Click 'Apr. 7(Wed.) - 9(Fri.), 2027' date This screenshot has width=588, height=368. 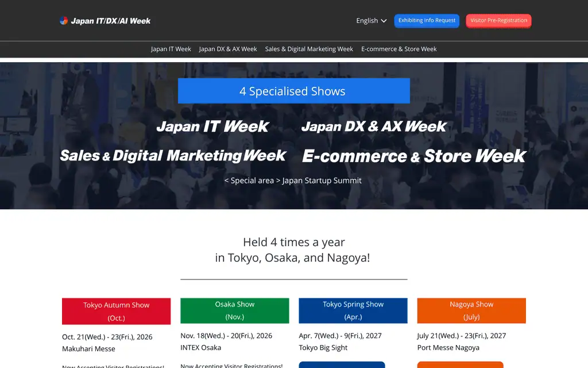[340, 336]
